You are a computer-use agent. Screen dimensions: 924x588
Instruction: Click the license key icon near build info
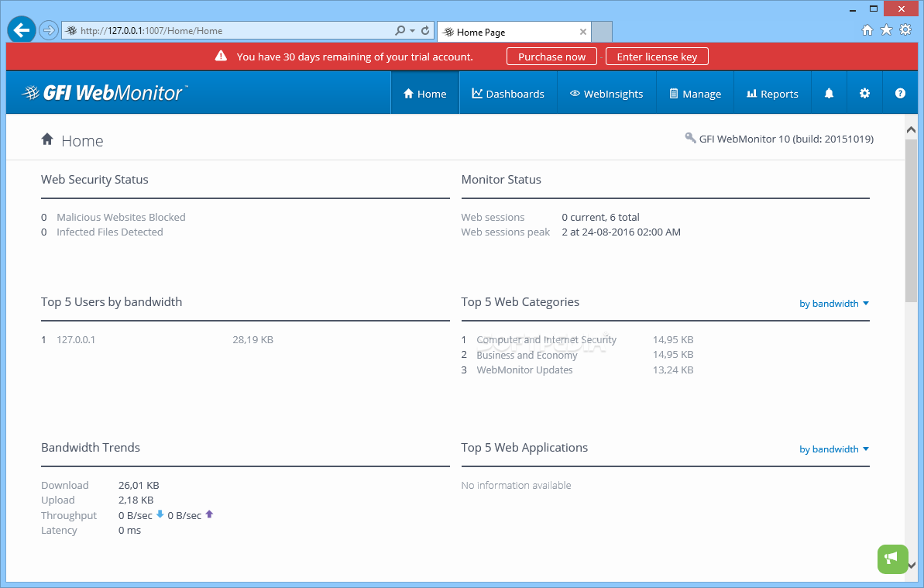click(x=690, y=138)
